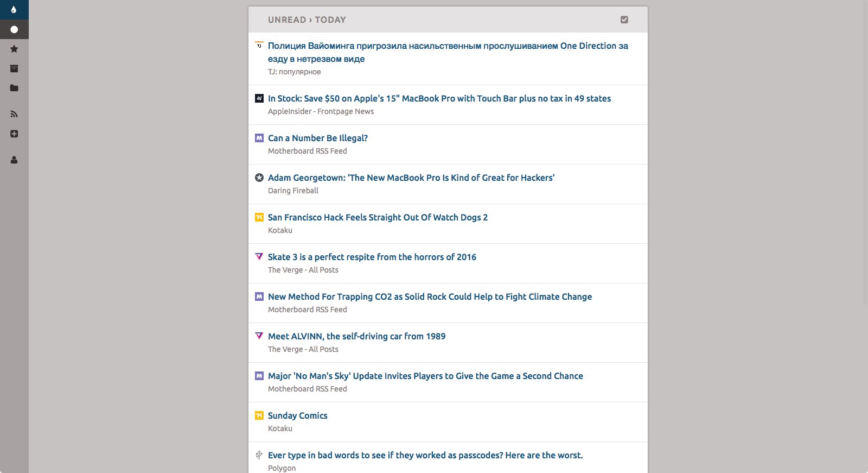Click the Verge favicon beside Skate 3 article
This screenshot has height=473, width=868.
click(259, 257)
